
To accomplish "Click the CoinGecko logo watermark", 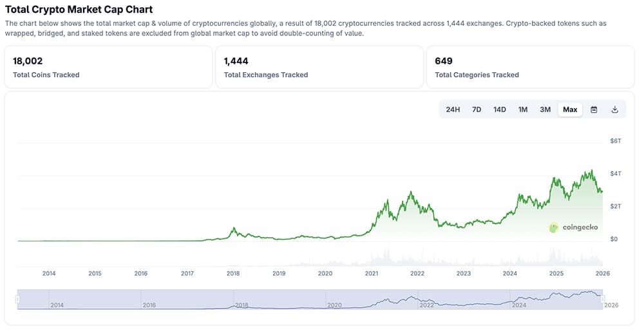I will 573,227.
